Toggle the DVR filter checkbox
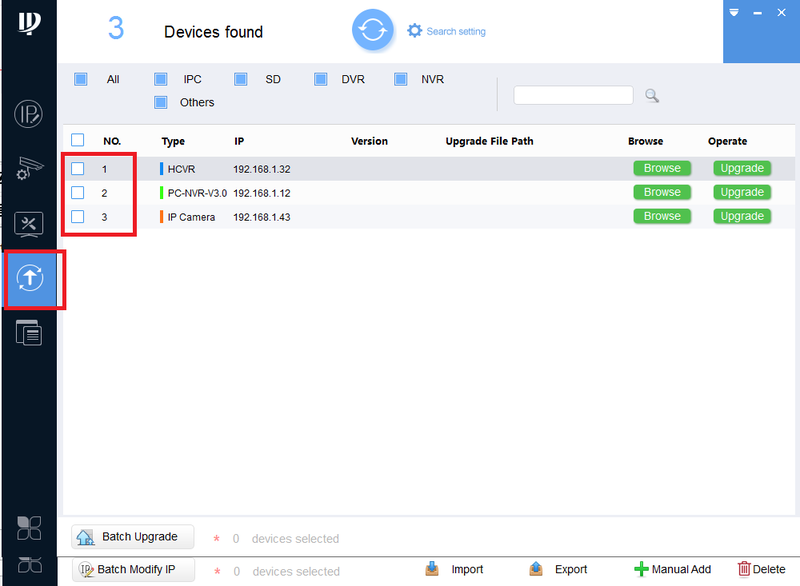The height and width of the screenshot is (586, 800). [x=320, y=79]
